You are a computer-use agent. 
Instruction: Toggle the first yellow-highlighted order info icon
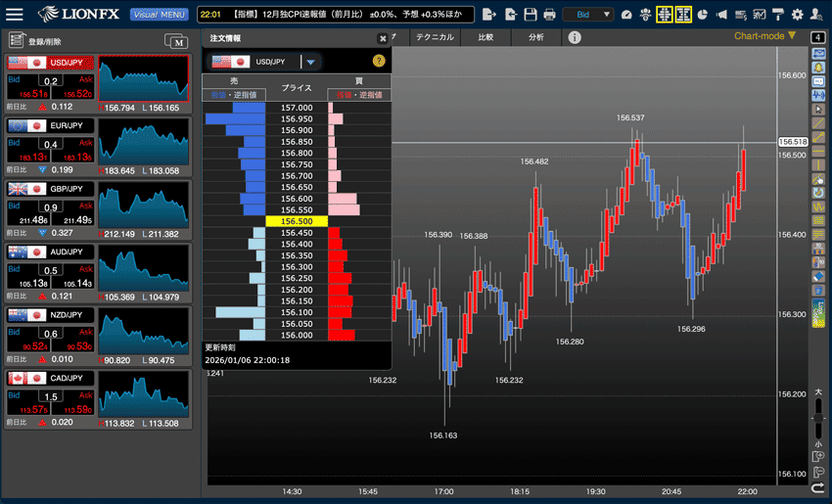(665, 15)
